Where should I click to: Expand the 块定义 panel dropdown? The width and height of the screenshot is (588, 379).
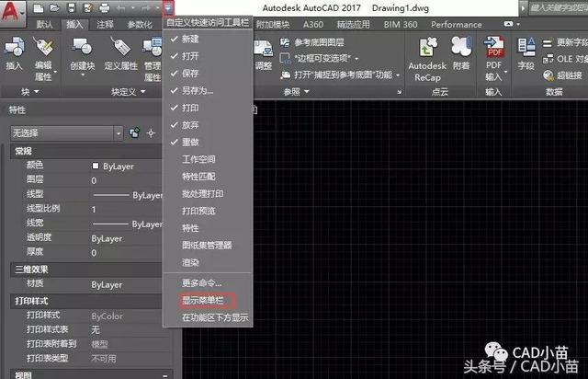tap(143, 91)
